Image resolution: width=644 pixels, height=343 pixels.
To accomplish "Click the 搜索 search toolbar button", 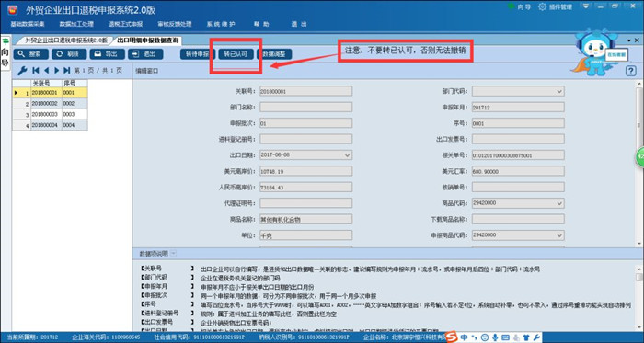I will coord(30,54).
